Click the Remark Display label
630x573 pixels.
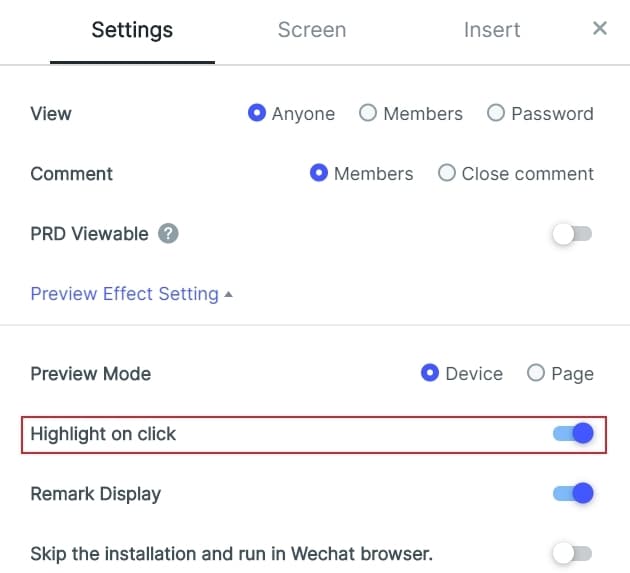point(96,493)
